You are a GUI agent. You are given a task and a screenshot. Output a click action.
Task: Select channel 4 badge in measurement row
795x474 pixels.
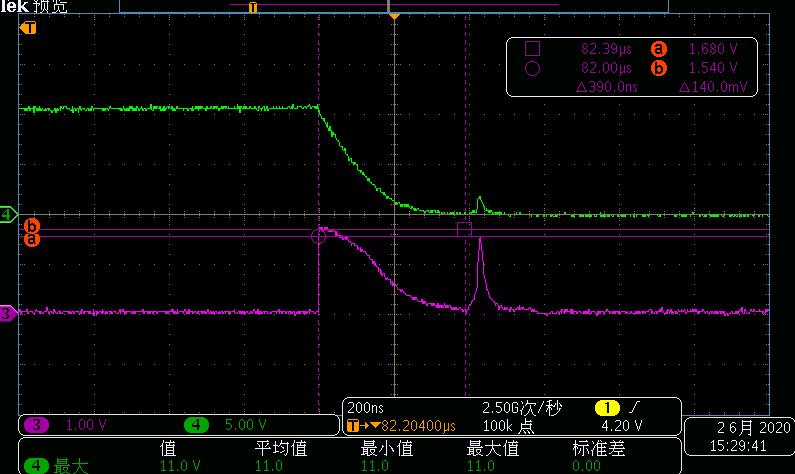(x=36, y=465)
